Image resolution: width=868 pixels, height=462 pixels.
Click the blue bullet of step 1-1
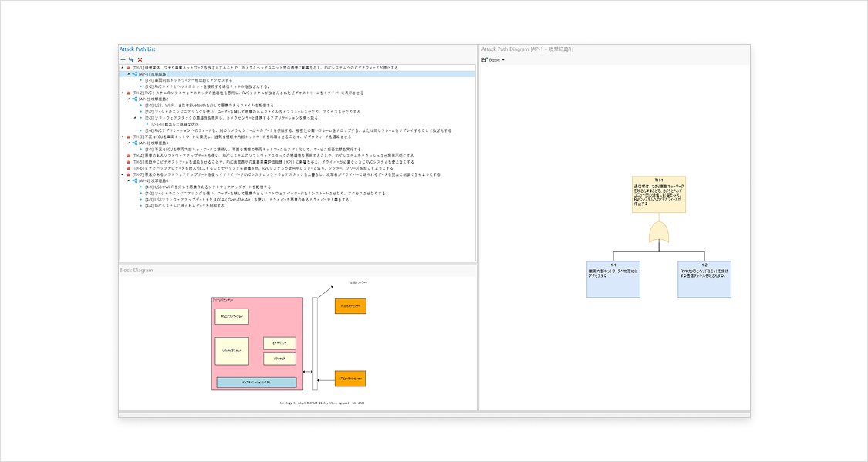click(141, 80)
